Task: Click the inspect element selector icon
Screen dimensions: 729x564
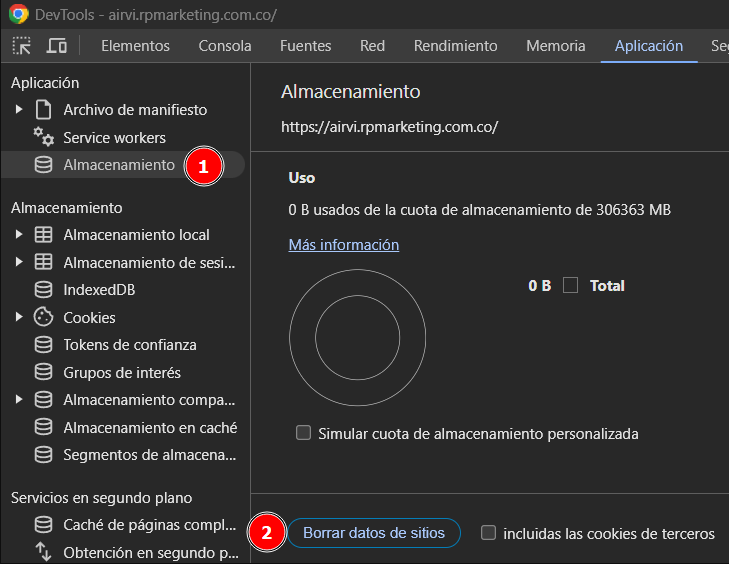Action: point(22,46)
